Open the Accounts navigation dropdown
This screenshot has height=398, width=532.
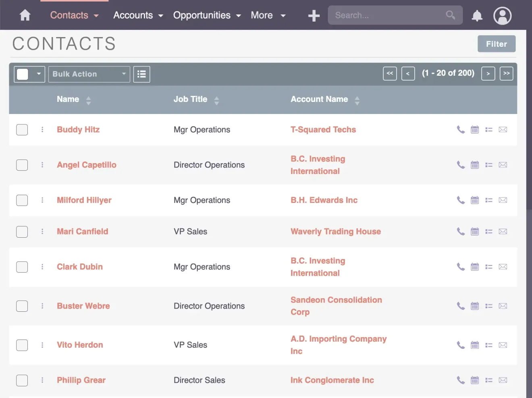[x=138, y=15]
